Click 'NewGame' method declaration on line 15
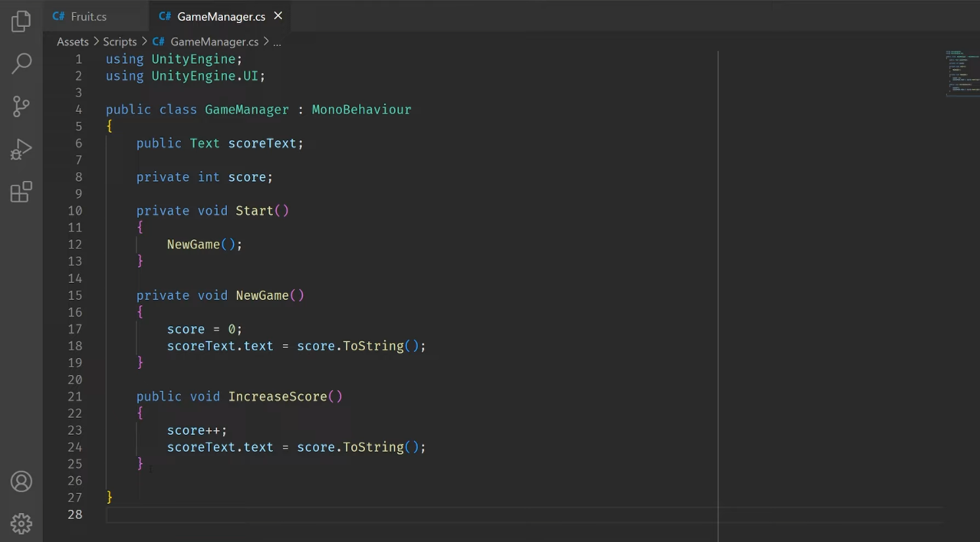 point(262,295)
